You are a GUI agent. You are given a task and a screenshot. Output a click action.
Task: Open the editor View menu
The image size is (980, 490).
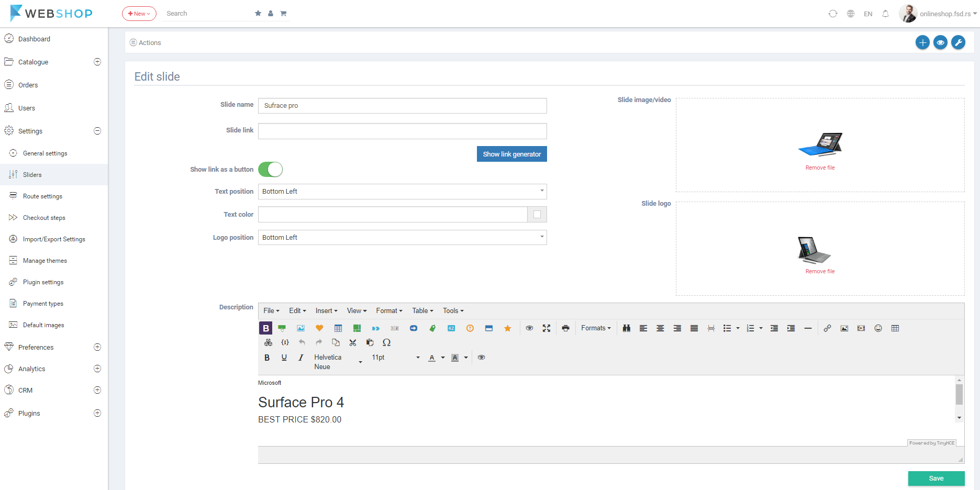coord(357,311)
